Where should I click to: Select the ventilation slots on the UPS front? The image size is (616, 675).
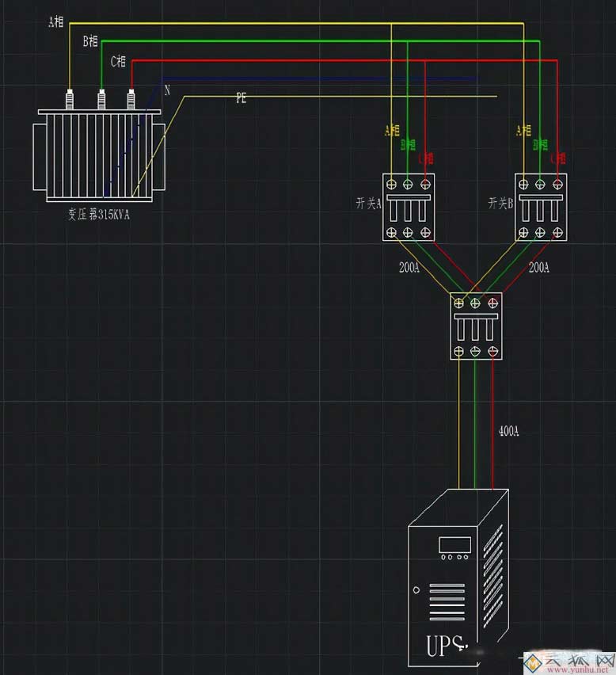[447, 602]
